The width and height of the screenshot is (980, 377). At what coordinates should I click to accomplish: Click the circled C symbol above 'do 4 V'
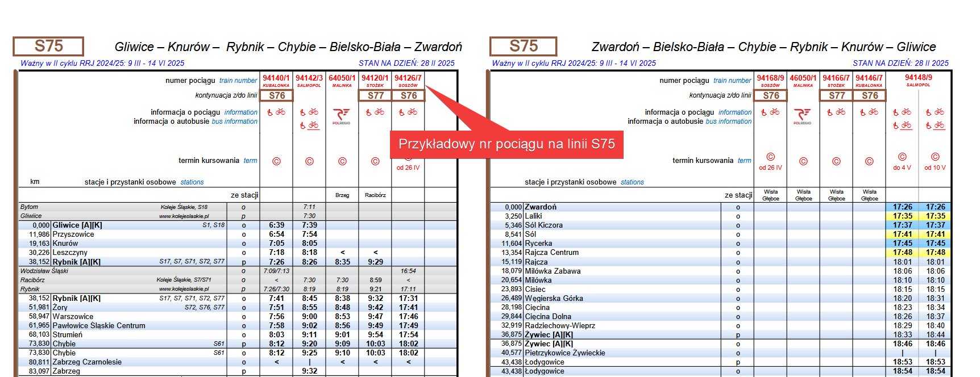(902, 157)
